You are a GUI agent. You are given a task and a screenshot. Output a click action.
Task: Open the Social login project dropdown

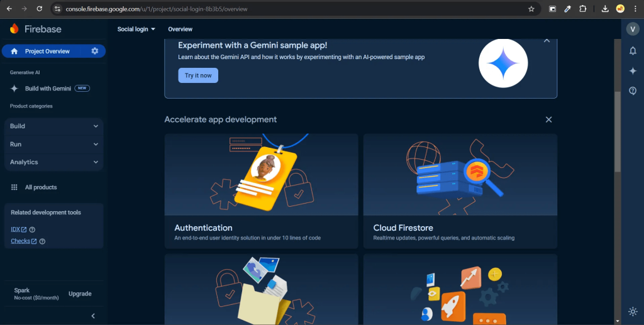pyautogui.click(x=136, y=30)
